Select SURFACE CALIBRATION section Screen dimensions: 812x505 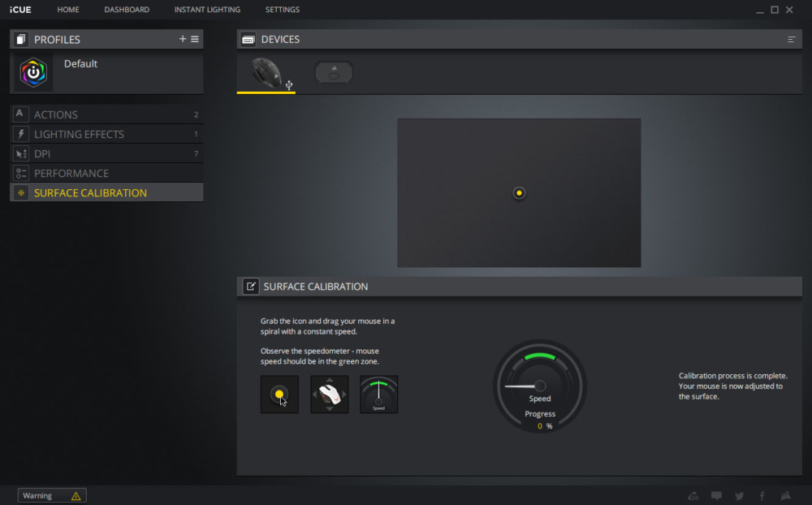click(106, 192)
